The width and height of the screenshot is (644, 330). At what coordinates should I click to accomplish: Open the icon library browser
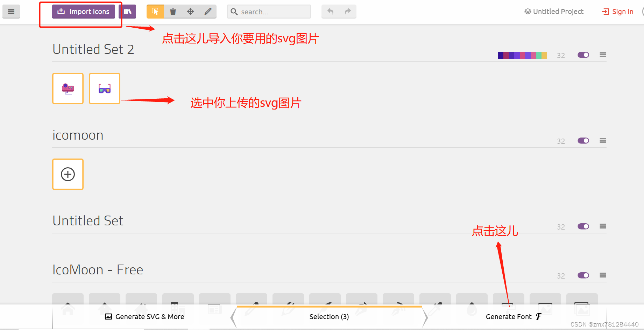coord(127,12)
